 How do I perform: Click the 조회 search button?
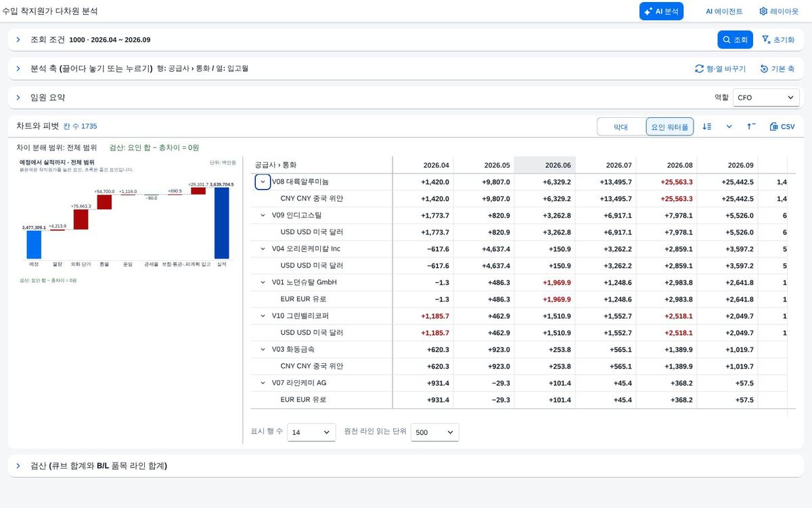[x=735, y=40]
